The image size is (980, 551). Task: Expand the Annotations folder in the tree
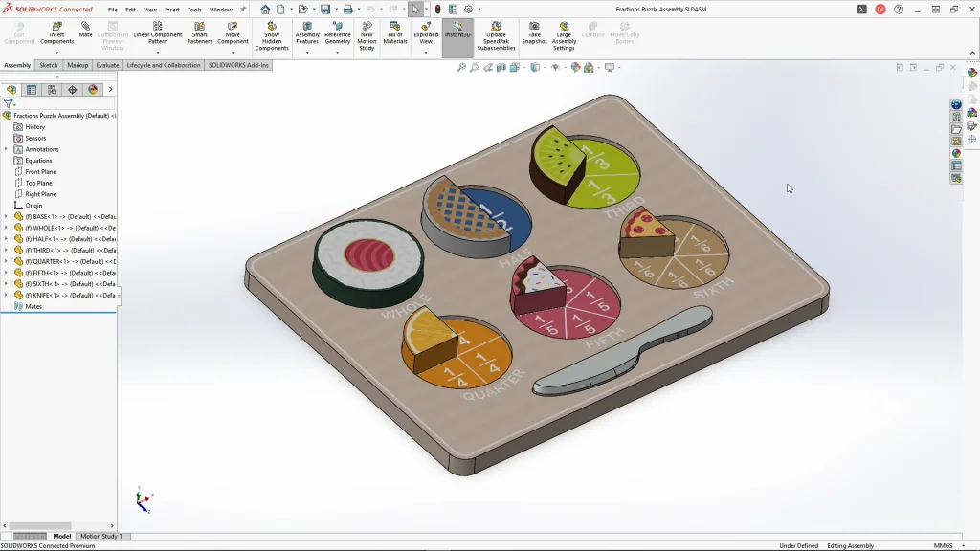(x=6, y=149)
